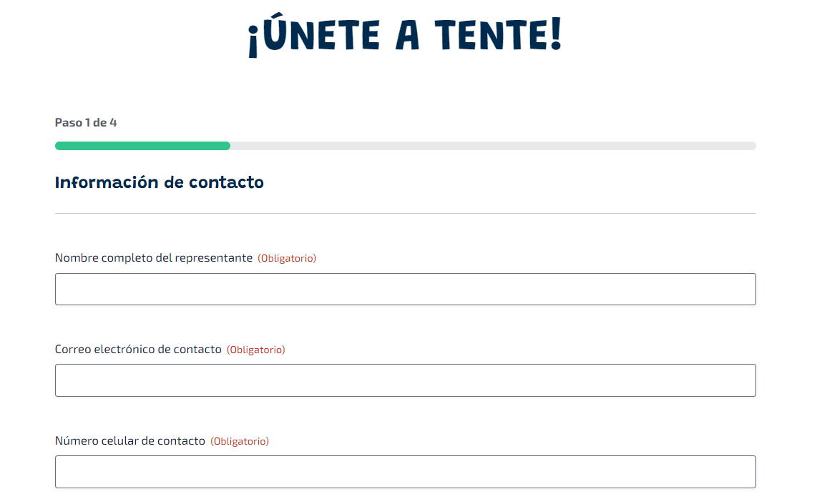
Task: Click the green filled part of progress bar
Action: click(x=142, y=146)
